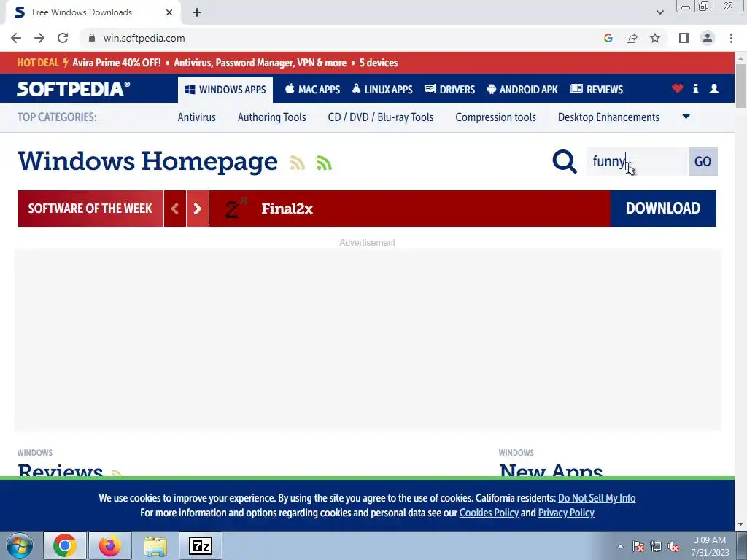Open a new browser tab

[197, 12]
